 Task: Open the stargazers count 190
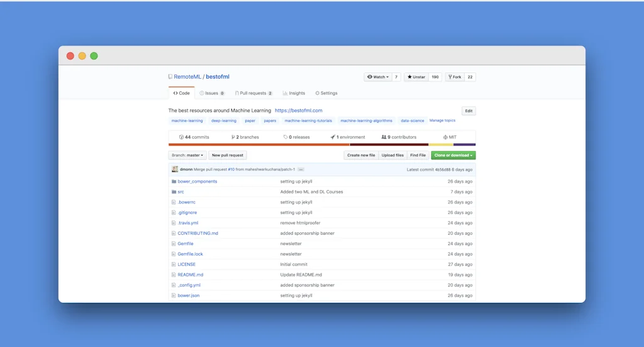click(435, 77)
